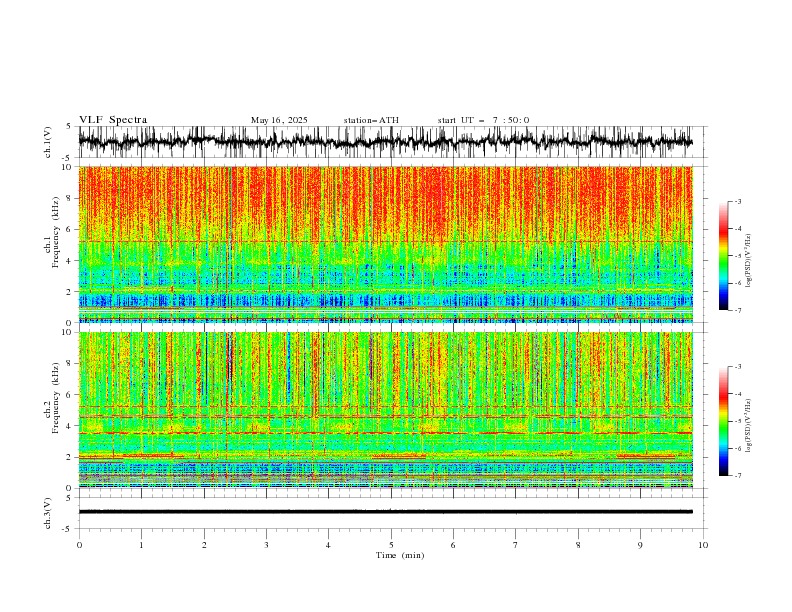
Task: Click the ch.1 'Frequency (kHz)' axis label
Action: pyautogui.click(x=56, y=231)
